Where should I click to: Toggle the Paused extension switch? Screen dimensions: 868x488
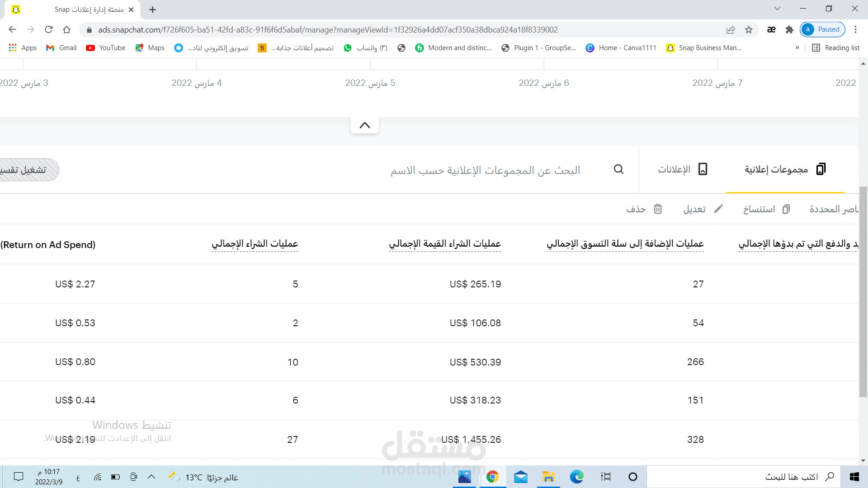click(x=822, y=29)
